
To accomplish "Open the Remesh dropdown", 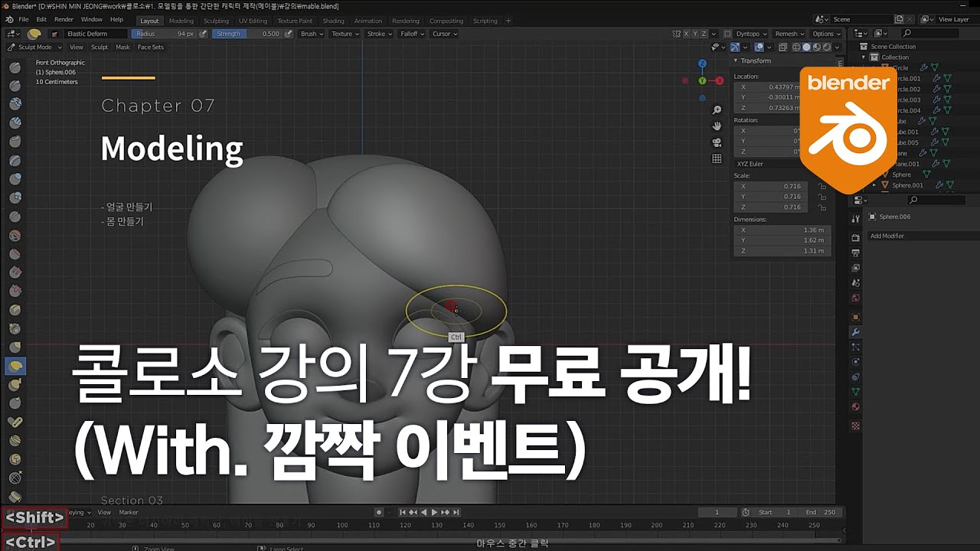I will (x=789, y=34).
